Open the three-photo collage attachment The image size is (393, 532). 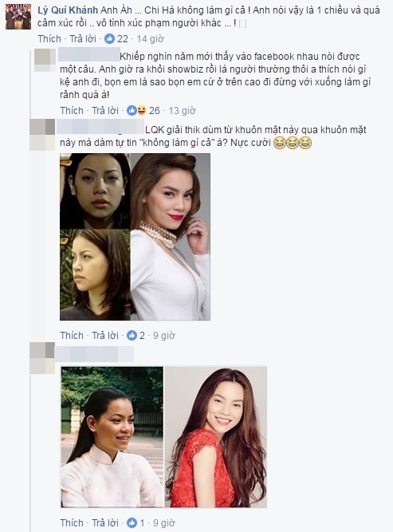point(135,237)
